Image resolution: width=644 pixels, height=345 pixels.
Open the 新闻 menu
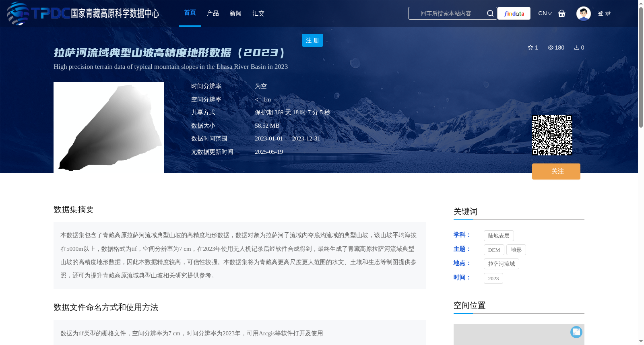click(235, 13)
